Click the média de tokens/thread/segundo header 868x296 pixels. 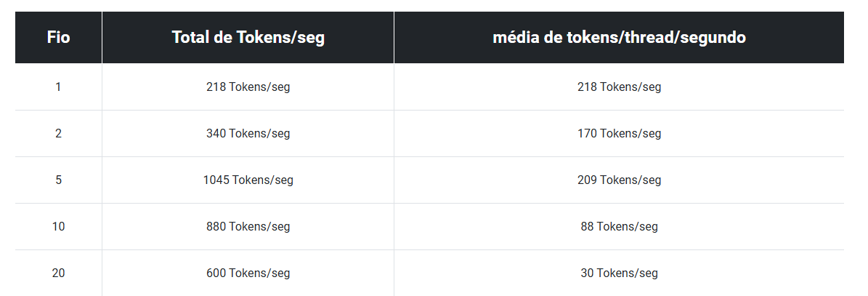[x=619, y=37]
